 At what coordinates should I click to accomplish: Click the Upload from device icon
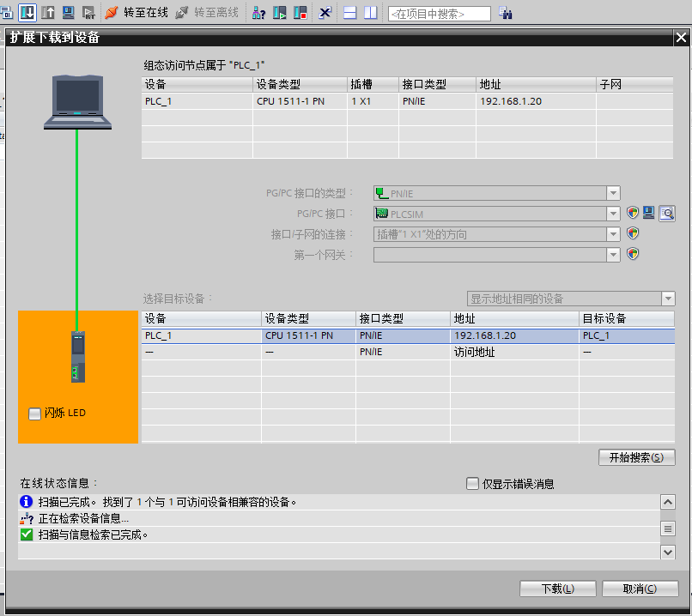tap(46, 13)
